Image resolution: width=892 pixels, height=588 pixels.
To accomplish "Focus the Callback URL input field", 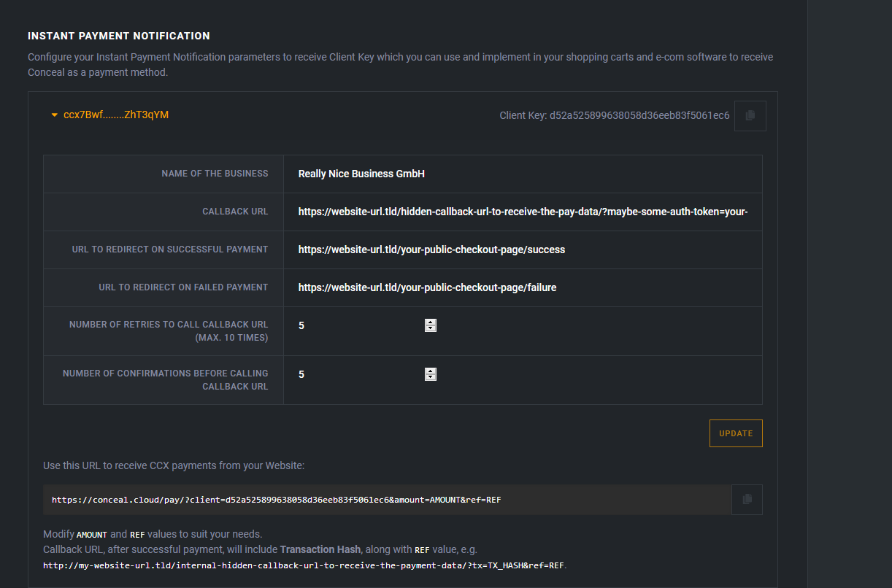I will (522, 212).
